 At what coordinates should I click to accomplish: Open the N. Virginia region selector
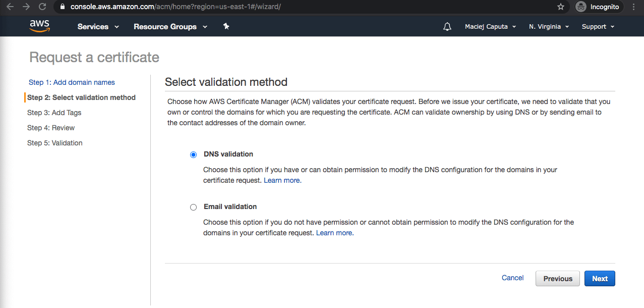pyautogui.click(x=549, y=27)
